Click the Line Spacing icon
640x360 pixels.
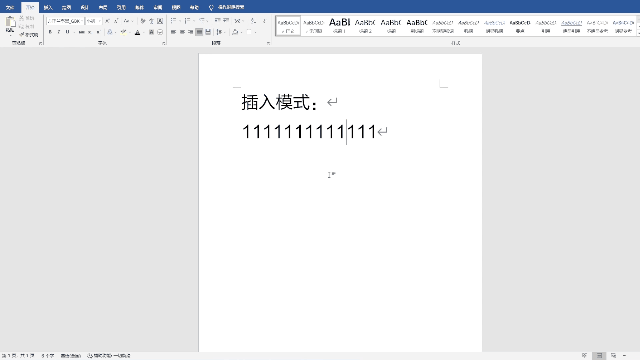pyautogui.click(x=220, y=32)
